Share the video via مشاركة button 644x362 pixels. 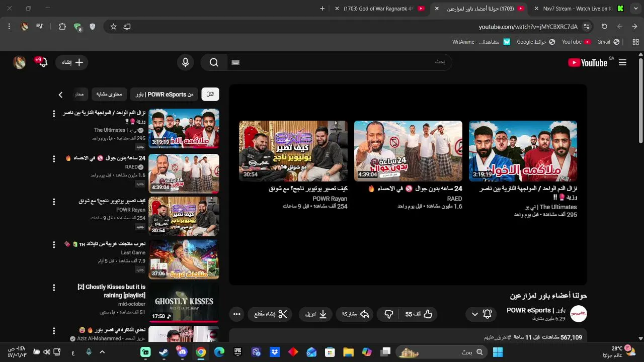coord(355,314)
